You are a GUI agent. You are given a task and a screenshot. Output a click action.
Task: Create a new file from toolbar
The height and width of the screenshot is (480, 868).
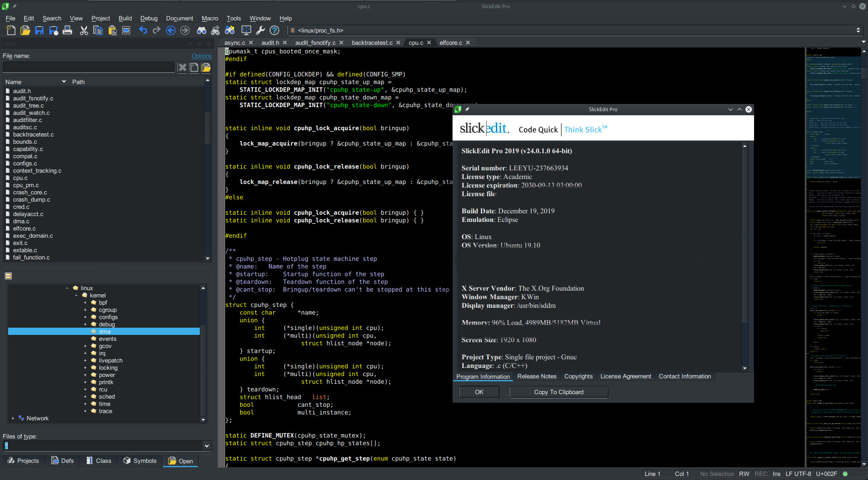tap(11, 30)
